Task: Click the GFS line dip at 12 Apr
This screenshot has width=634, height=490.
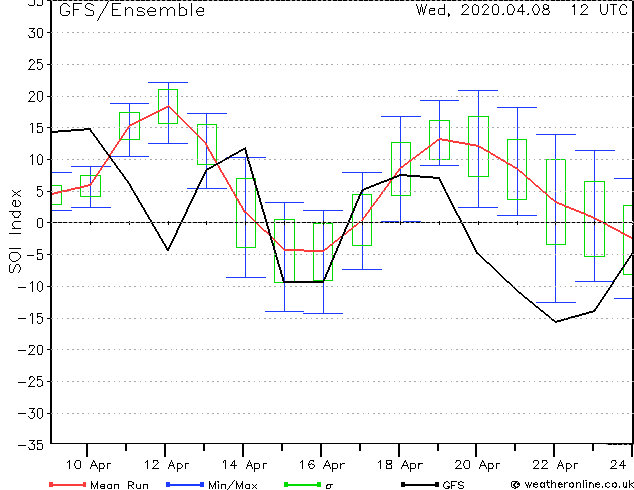Action: point(168,250)
